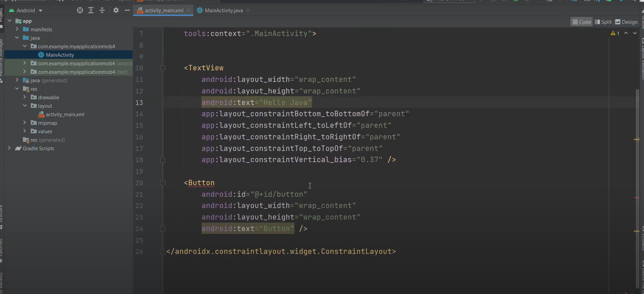
Task: Close the activity_main.xml tab
Action: coord(189,11)
